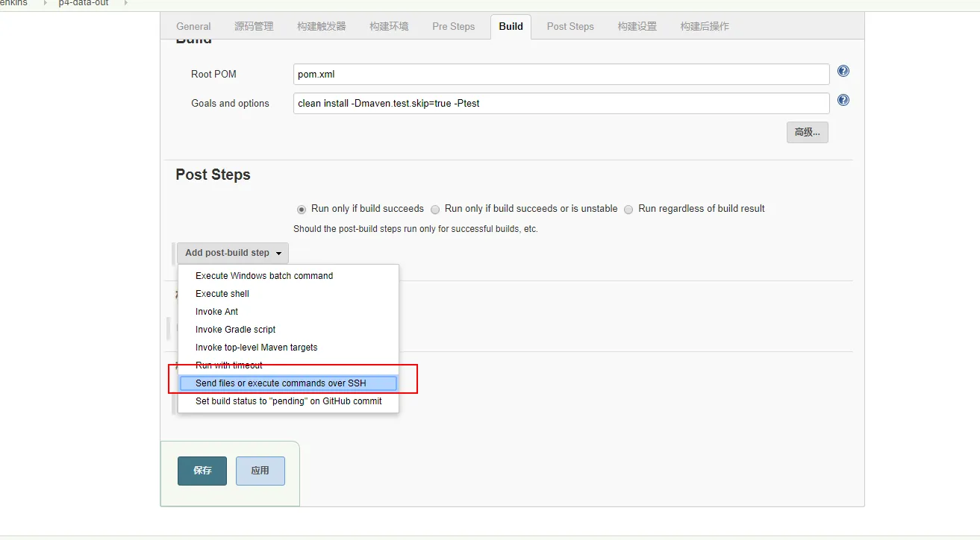Click text 'Should the post-build steps run only...'
Viewport: 980px width, 540px height.
[416, 229]
